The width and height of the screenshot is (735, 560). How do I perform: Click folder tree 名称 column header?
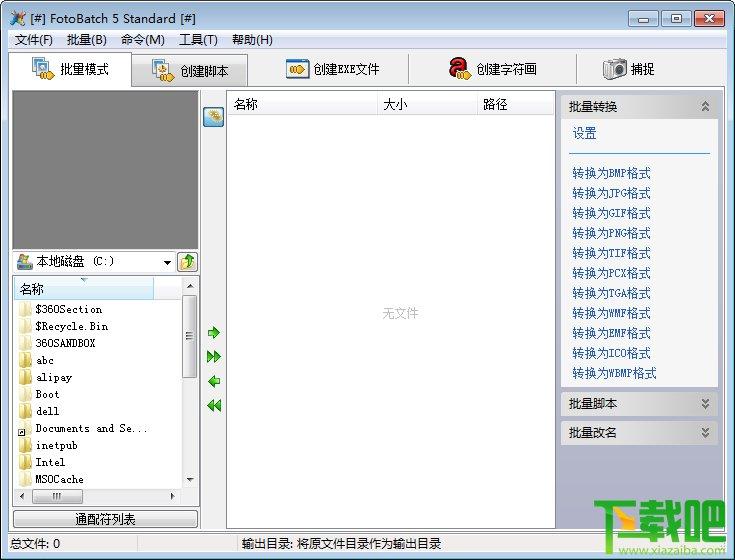coord(84,289)
